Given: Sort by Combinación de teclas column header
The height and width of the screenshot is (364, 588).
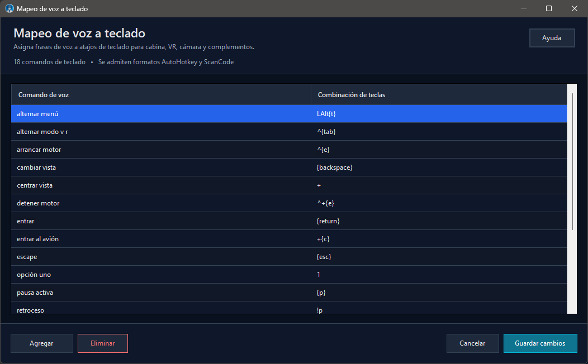Looking at the screenshot, I should (x=439, y=95).
